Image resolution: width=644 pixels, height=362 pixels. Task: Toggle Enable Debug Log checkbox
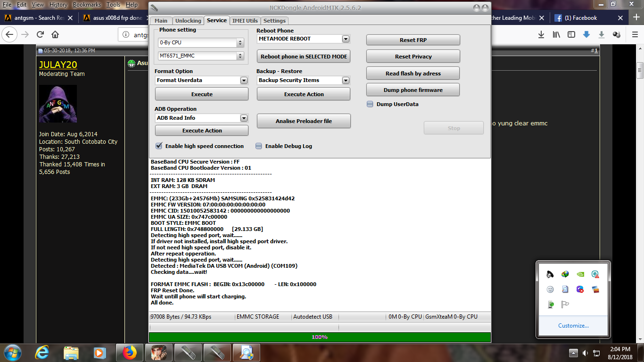[x=259, y=146]
